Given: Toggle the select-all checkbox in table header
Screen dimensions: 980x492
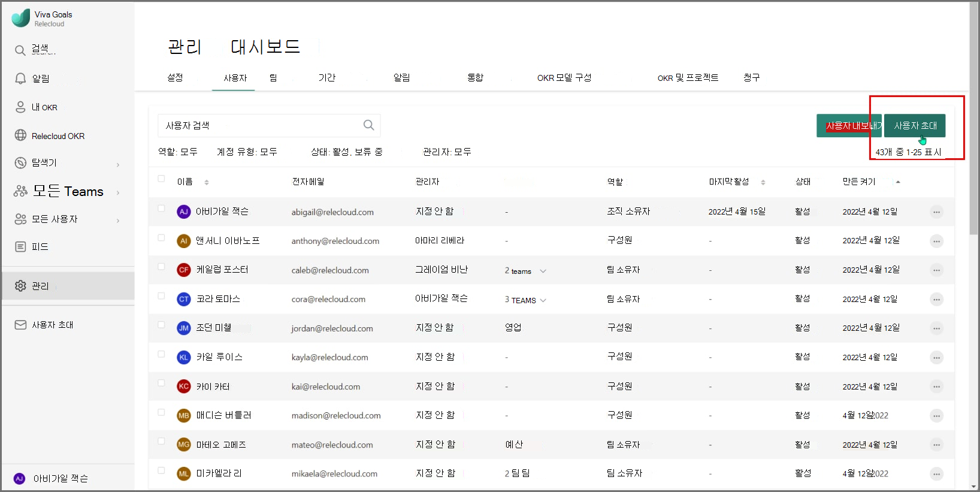Looking at the screenshot, I should click(161, 179).
